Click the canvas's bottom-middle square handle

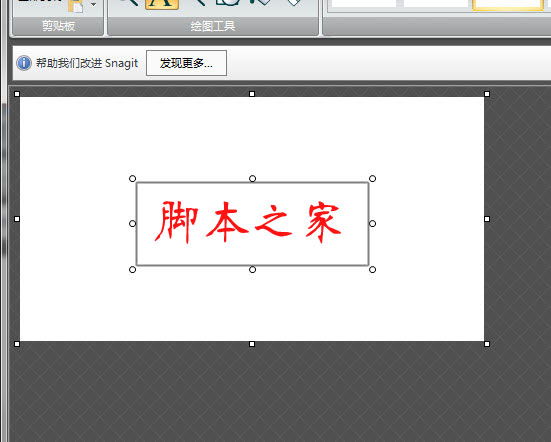[252, 344]
